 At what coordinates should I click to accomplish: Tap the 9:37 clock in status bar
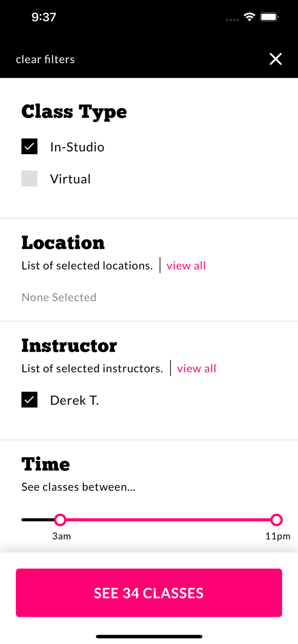click(44, 17)
